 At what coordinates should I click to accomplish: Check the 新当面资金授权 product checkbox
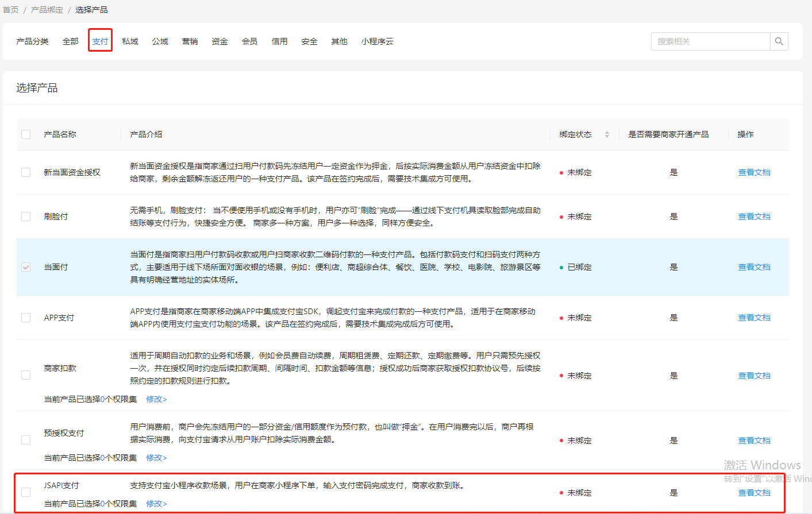[x=26, y=172]
